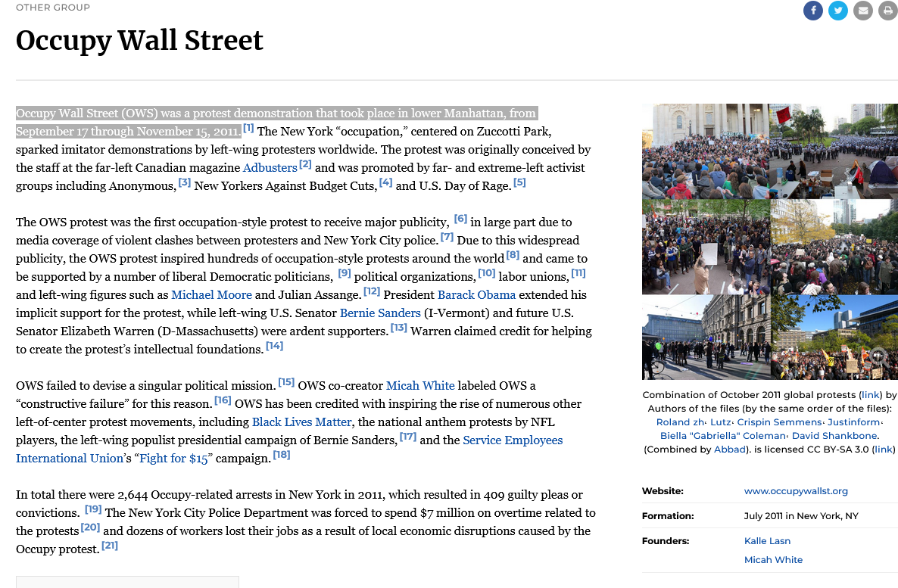Jump to footnote reference [12]
This screenshot has height=588, width=898.
pyautogui.click(x=372, y=292)
